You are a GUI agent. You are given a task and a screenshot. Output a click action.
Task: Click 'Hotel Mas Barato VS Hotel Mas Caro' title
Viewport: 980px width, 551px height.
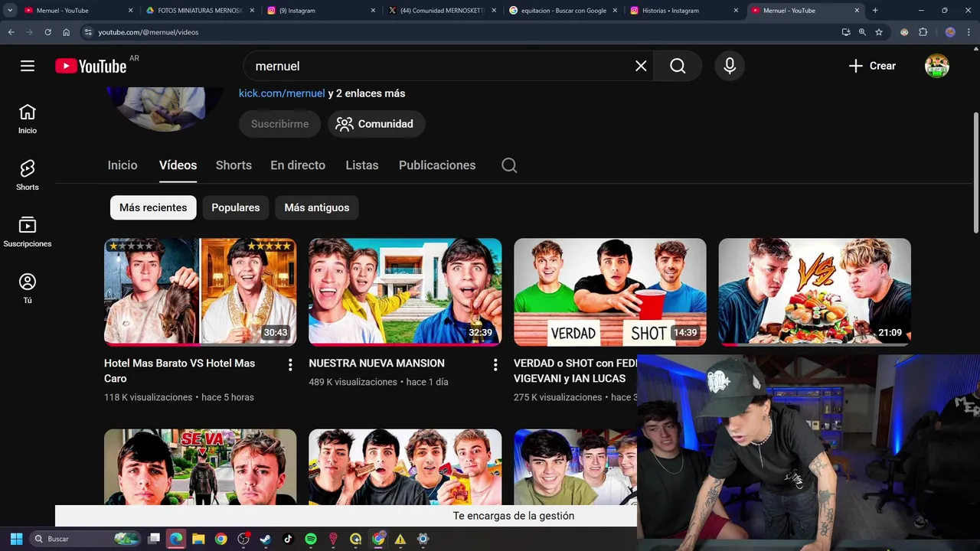[179, 370]
